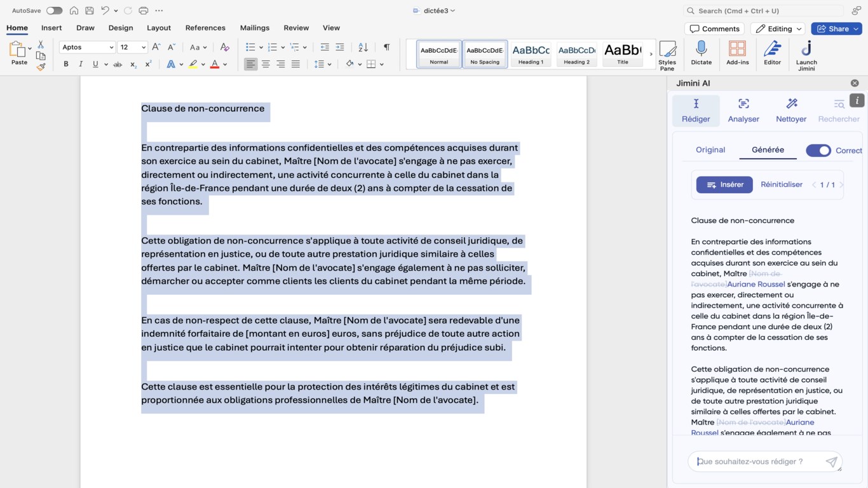Open the Add-ins gallery
868x488 pixels.
tap(738, 53)
